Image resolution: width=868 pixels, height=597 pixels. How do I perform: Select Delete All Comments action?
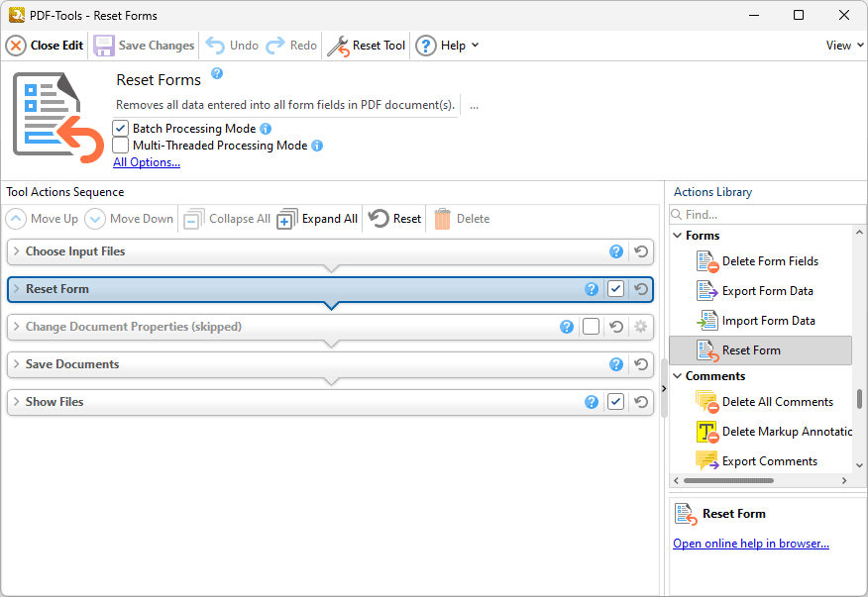(777, 402)
